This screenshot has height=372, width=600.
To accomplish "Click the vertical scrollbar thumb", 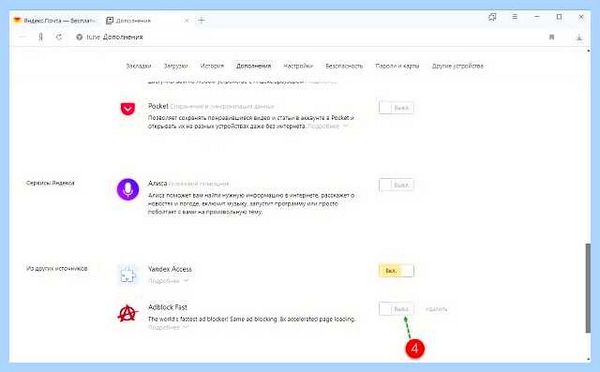I will pos(588,288).
